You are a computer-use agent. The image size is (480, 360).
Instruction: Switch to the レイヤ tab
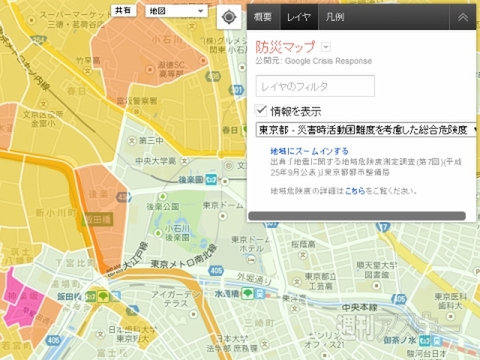coord(299,17)
